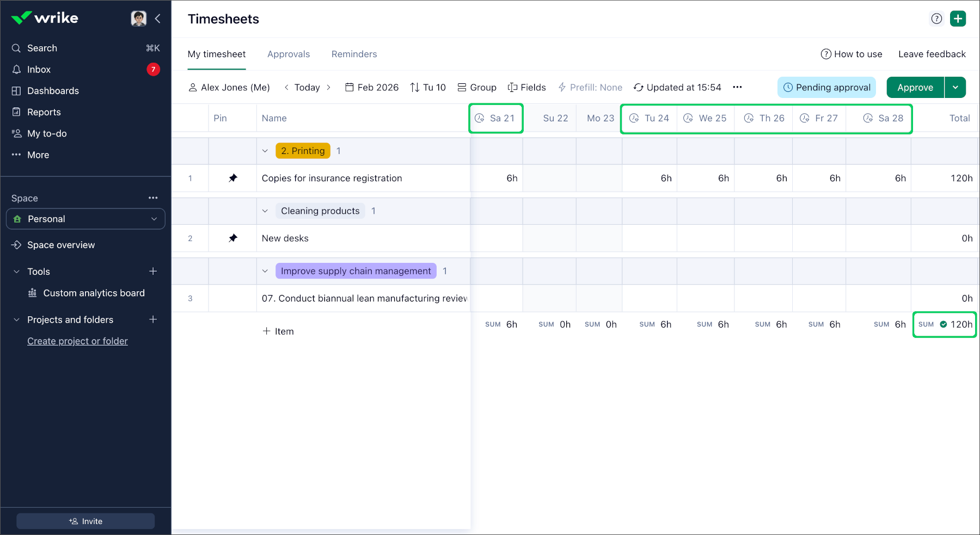Go to the previous week arrow
The image size is (980, 535).
coord(286,87)
